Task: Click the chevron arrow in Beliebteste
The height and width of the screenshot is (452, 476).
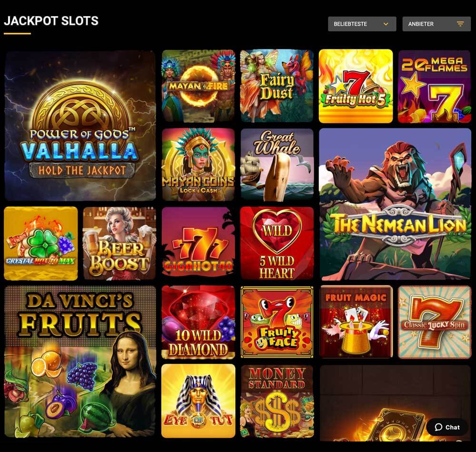Action: click(x=386, y=24)
